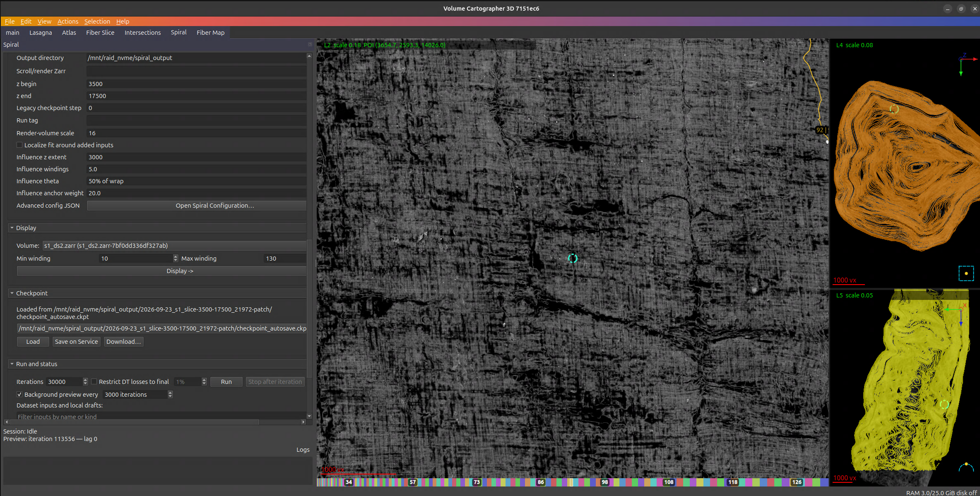The height and width of the screenshot is (496, 980).
Task: Click the horizontal scroll-left arrow under Spiral panel
Action: (7, 422)
